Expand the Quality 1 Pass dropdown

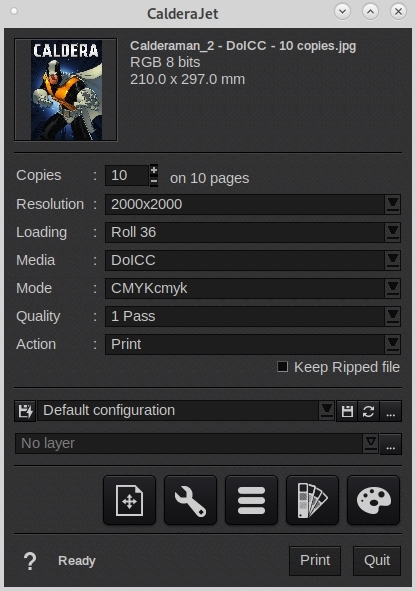[393, 316]
